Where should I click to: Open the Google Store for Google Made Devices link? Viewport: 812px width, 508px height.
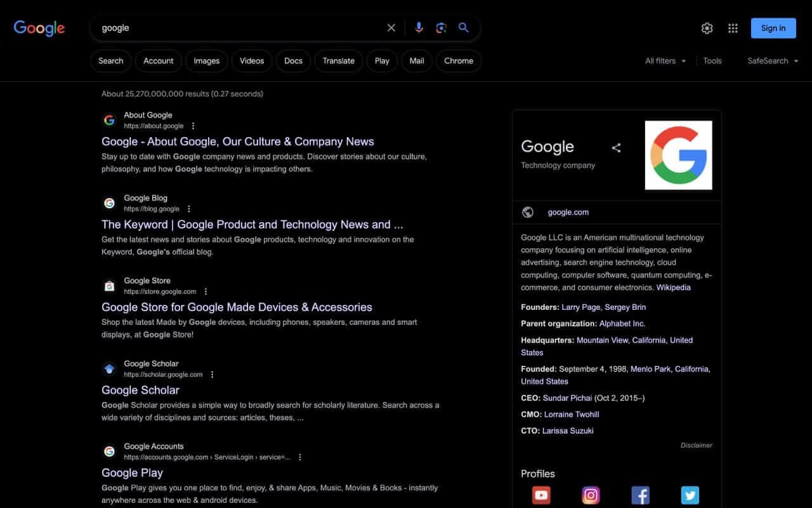(237, 307)
